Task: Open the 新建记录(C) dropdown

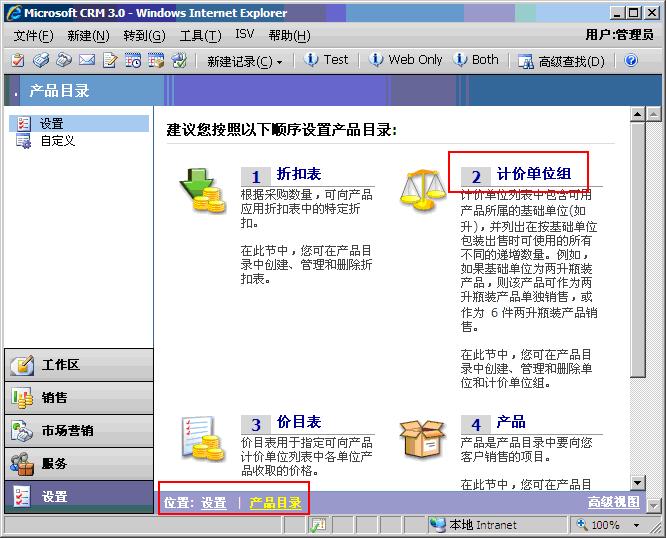Action: (244, 62)
